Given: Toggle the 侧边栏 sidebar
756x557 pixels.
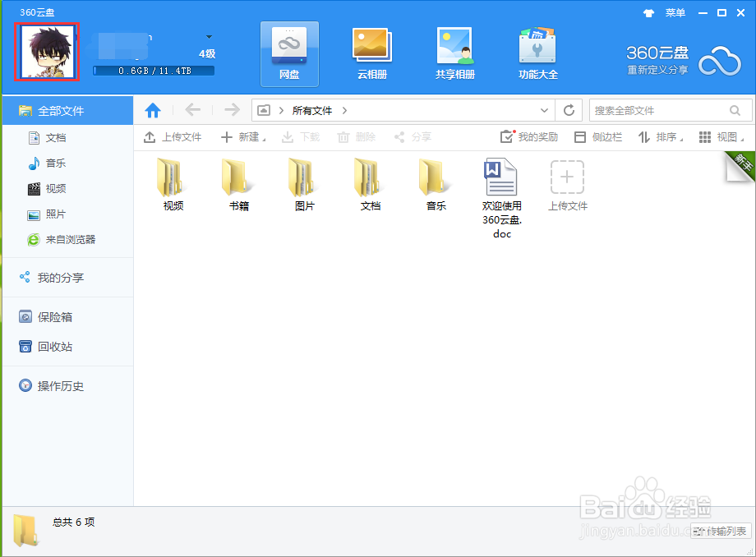Looking at the screenshot, I should click(x=598, y=137).
